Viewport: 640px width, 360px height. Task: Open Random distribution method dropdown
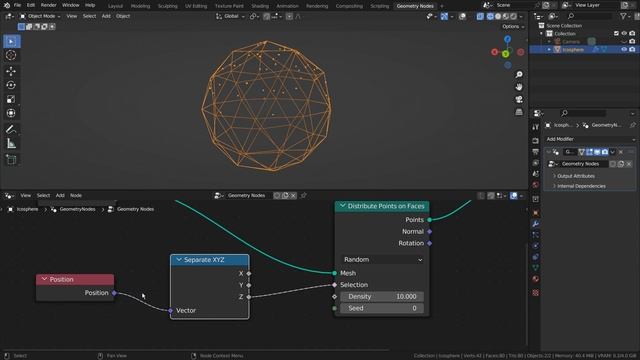[383, 260]
